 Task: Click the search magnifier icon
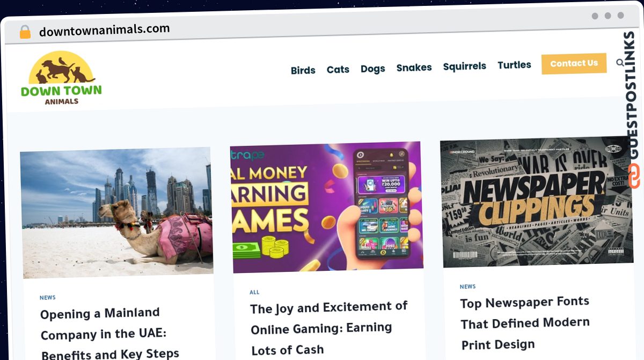pyautogui.click(x=620, y=63)
